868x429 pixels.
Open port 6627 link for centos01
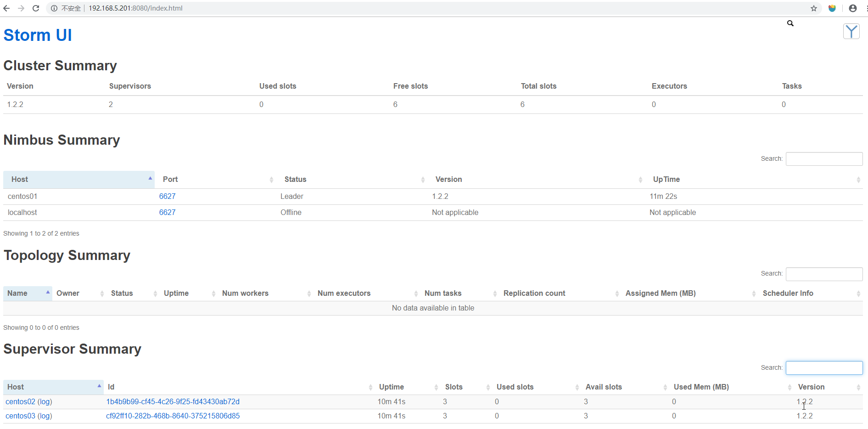pyautogui.click(x=167, y=197)
